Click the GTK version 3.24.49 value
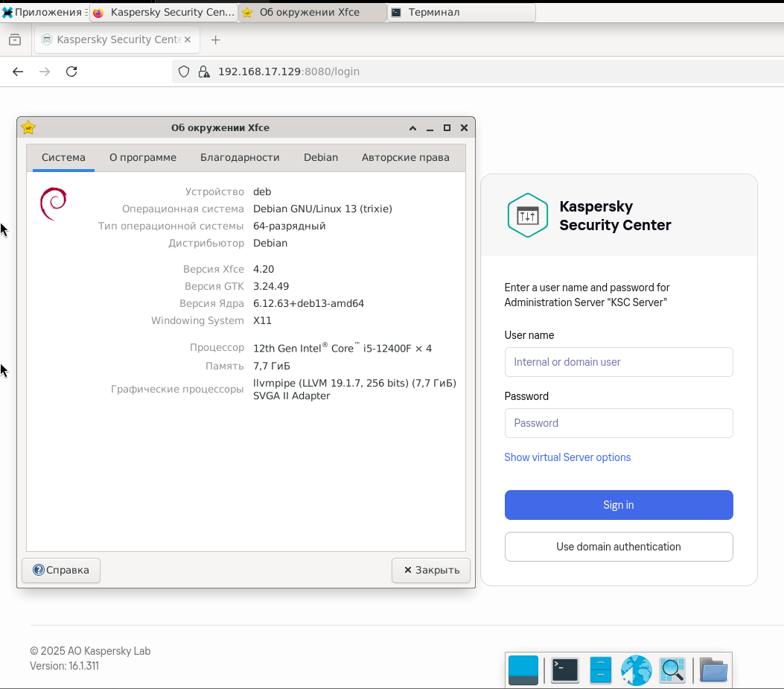784x689 pixels. (x=271, y=286)
